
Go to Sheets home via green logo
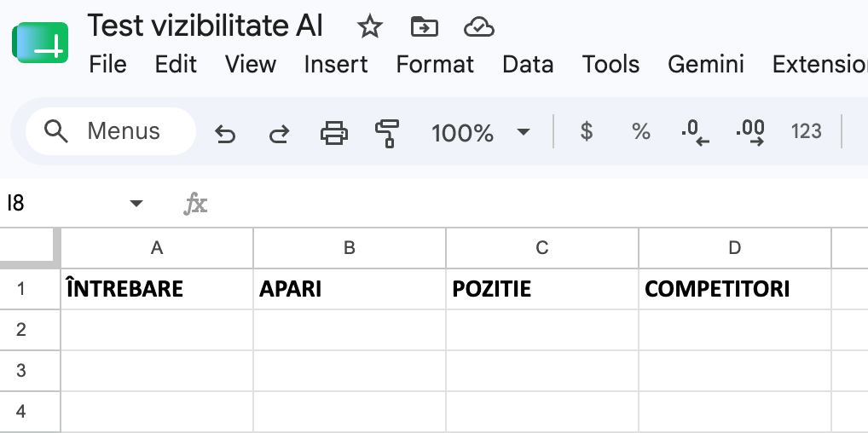40,43
